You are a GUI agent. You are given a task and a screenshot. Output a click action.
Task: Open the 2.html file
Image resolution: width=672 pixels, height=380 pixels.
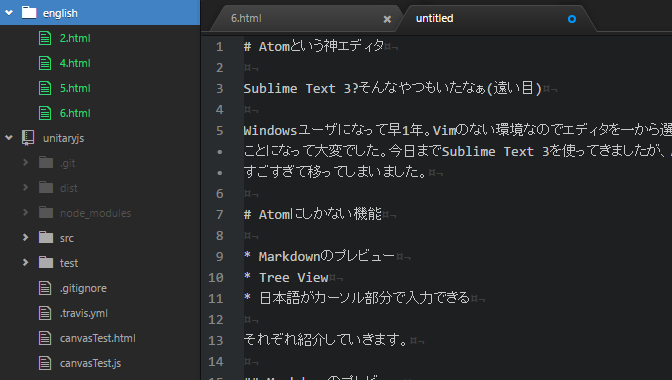coord(75,38)
